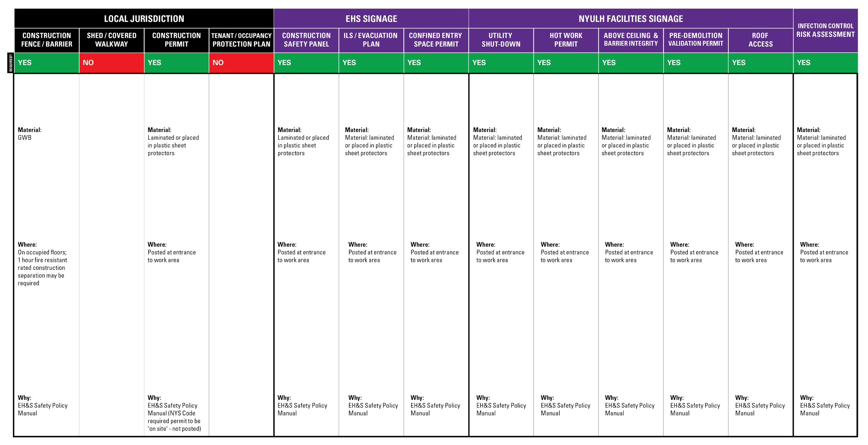Click the Above Ceiling & Barrier Integrity header
The height and width of the screenshot is (445, 868).
click(x=631, y=40)
